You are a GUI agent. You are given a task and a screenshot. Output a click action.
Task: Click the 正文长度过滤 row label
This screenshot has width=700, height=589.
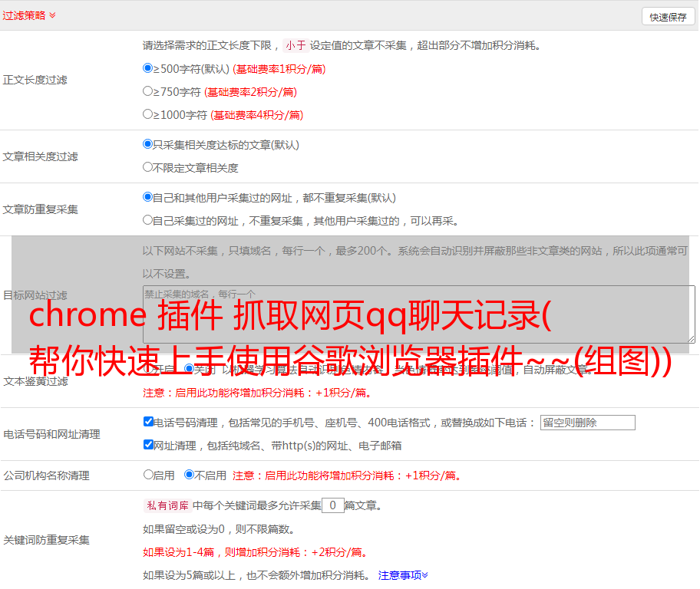tap(35, 80)
